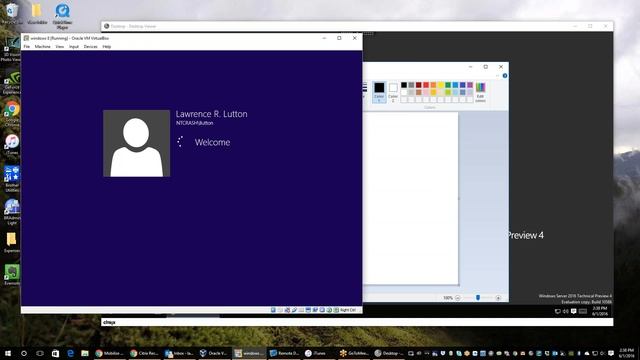Open the Devices menu in VirtualBox
The height and width of the screenshot is (360, 640).
pyautogui.click(x=91, y=47)
